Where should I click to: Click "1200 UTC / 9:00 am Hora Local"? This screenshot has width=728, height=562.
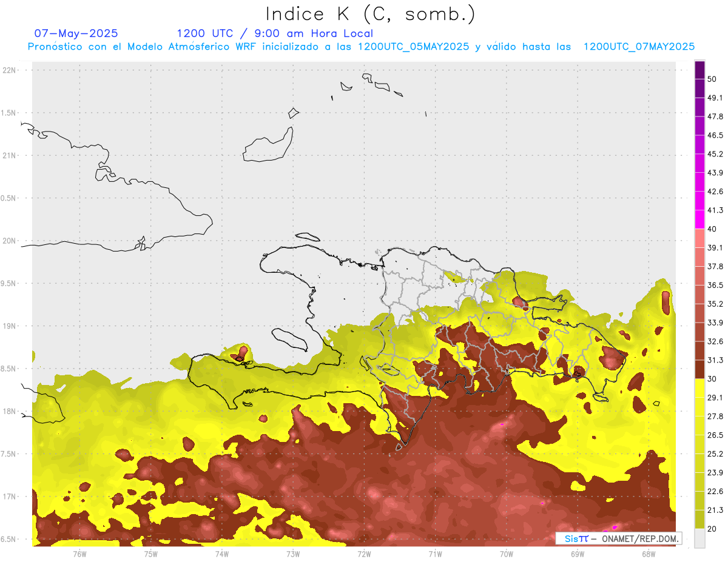[275, 33]
